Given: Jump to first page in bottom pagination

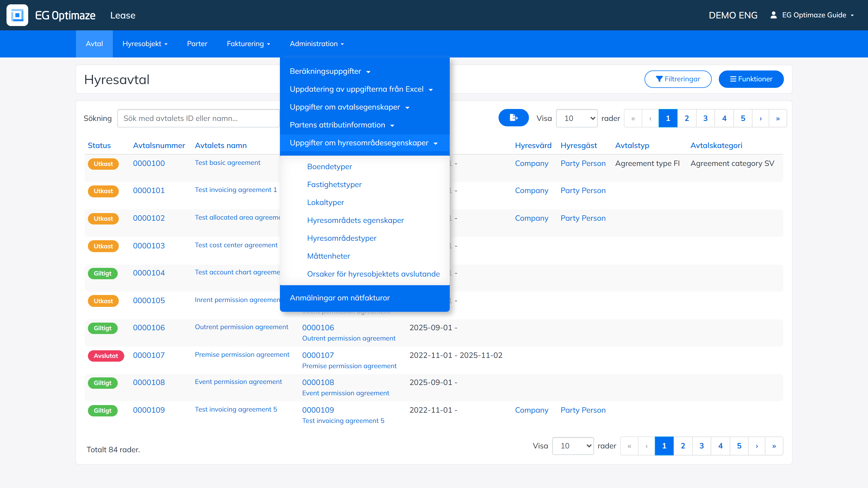Looking at the screenshot, I should [629, 446].
